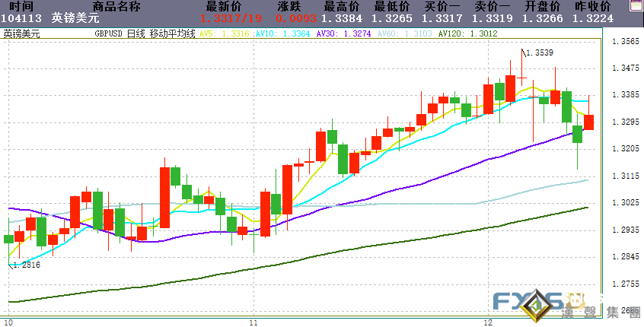Click the 卖价一 column header
This screenshot has width=644, height=327.
point(492,6)
